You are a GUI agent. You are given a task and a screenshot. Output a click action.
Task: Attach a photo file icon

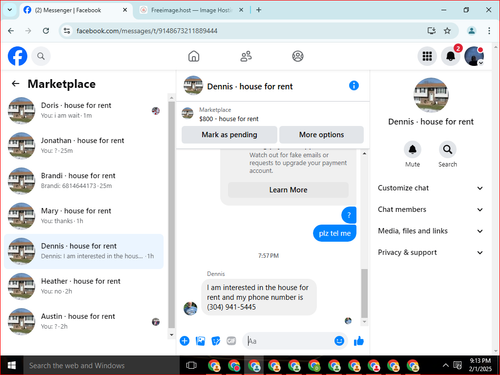[x=200, y=341]
